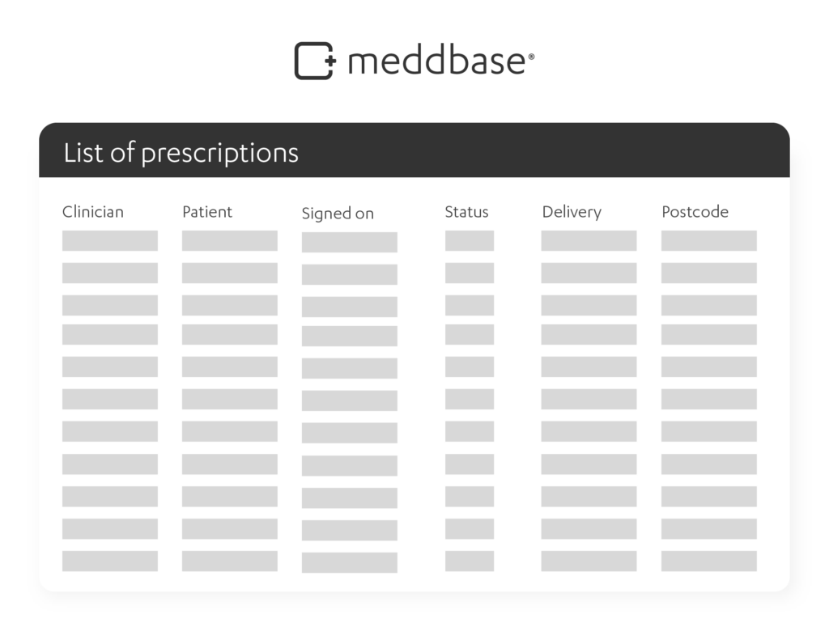Screen dimensions: 829x644
Task: Click the meddbase logo icon
Action: (x=315, y=61)
